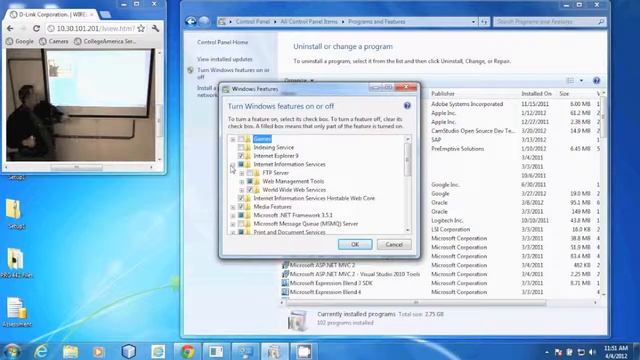Launch Internet Explorer from the taskbar
The image size is (640, 360).
[41, 351]
